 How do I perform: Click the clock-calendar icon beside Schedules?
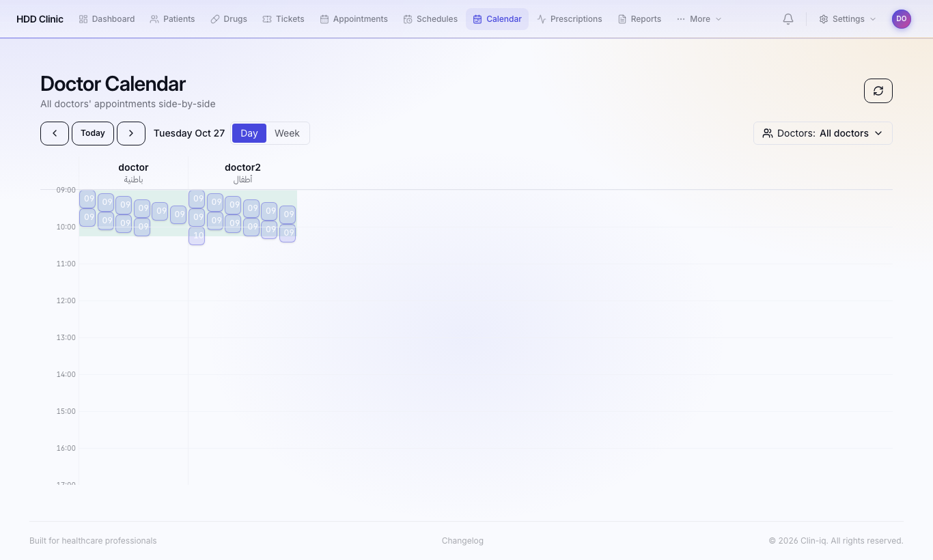(408, 19)
